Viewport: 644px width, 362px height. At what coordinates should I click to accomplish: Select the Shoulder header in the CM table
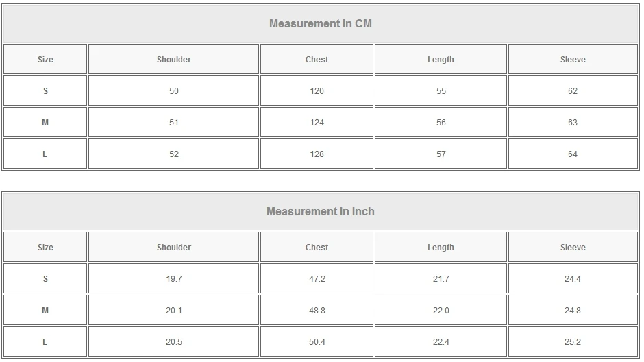tap(174, 60)
